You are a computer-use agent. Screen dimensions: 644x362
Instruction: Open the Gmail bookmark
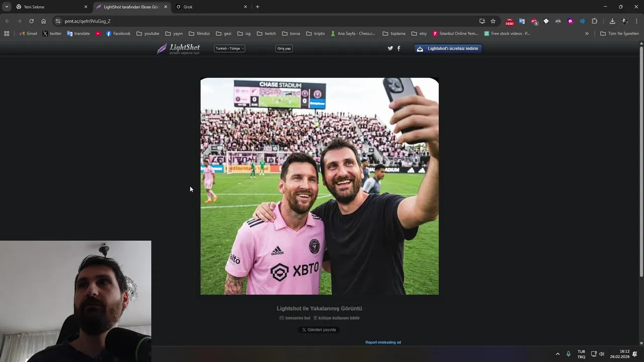28,34
